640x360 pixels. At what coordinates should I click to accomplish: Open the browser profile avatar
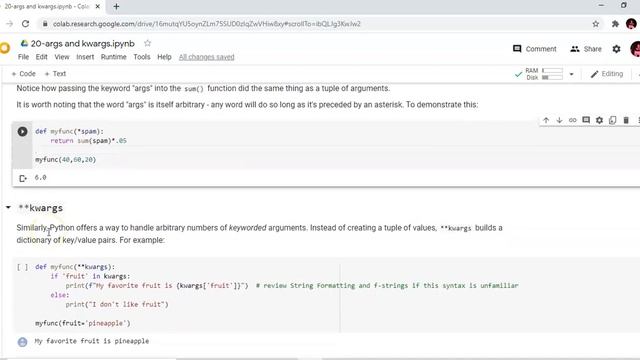pyautogui.click(x=631, y=24)
